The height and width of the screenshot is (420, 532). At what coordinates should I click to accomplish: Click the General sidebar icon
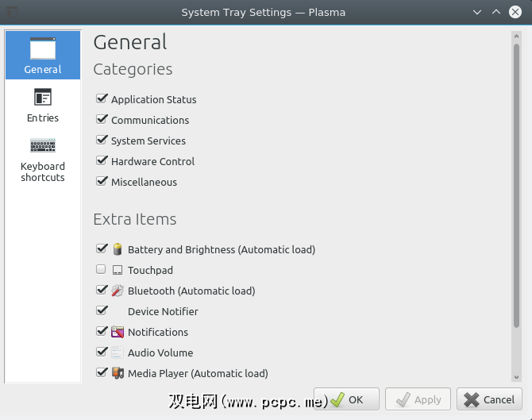click(x=43, y=49)
